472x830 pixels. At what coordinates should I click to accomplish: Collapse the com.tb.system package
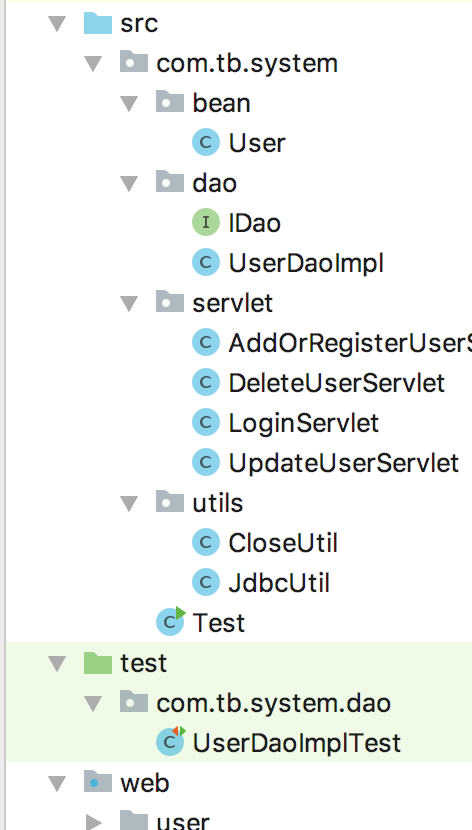point(93,64)
